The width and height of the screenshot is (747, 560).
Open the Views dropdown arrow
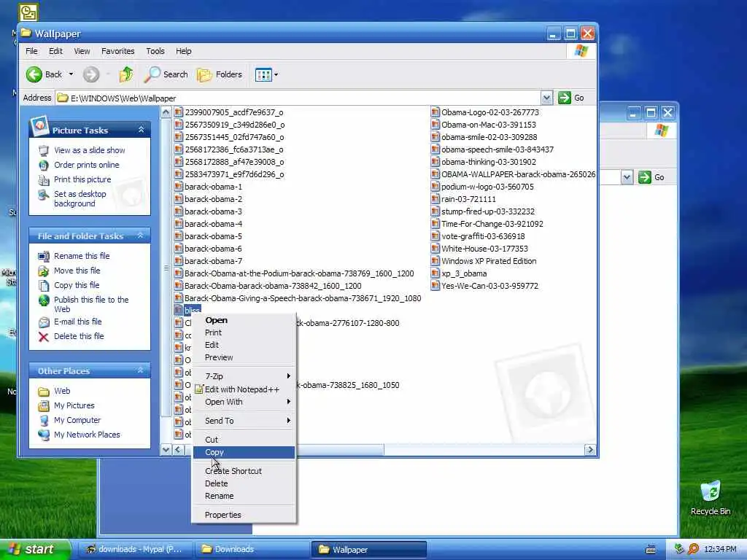pyautogui.click(x=276, y=74)
